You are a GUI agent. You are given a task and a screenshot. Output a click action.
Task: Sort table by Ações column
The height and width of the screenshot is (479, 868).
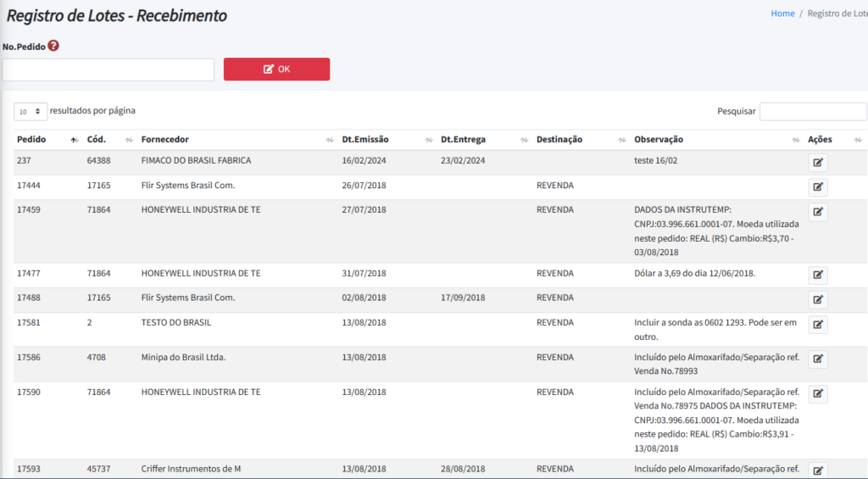835,140
